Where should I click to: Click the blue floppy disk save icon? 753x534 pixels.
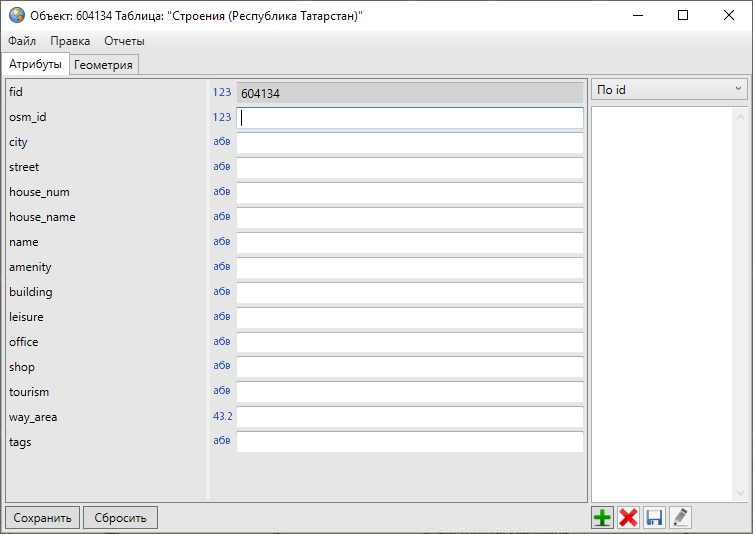pyautogui.click(x=654, y=517)
